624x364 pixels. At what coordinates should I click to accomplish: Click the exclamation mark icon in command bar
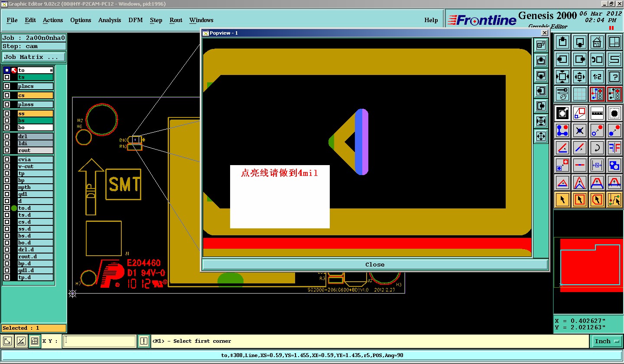(x=144, y=341)
